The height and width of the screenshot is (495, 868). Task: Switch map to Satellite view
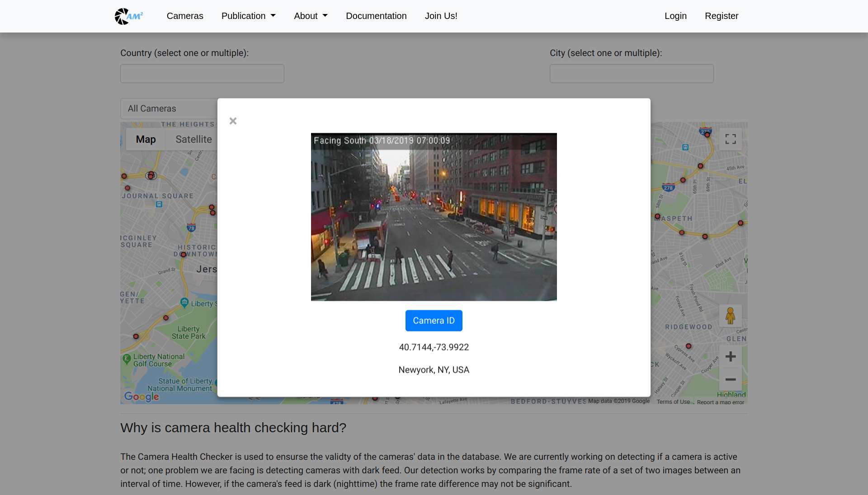tap(193, 140)
